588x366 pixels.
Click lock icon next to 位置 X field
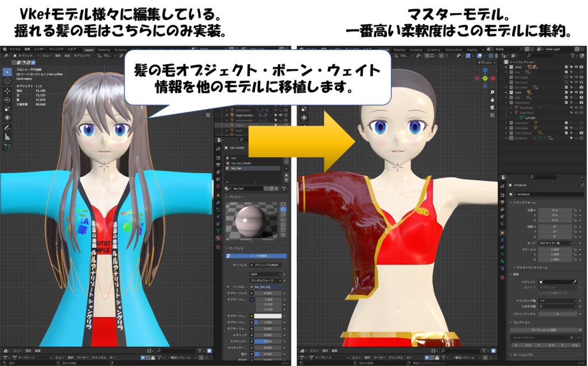pyautogui.click(x=575, y=210)
